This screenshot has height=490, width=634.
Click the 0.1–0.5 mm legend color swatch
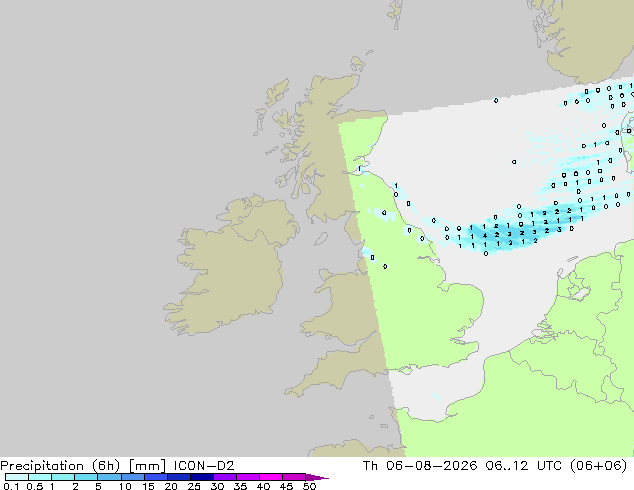pos(17,477)
